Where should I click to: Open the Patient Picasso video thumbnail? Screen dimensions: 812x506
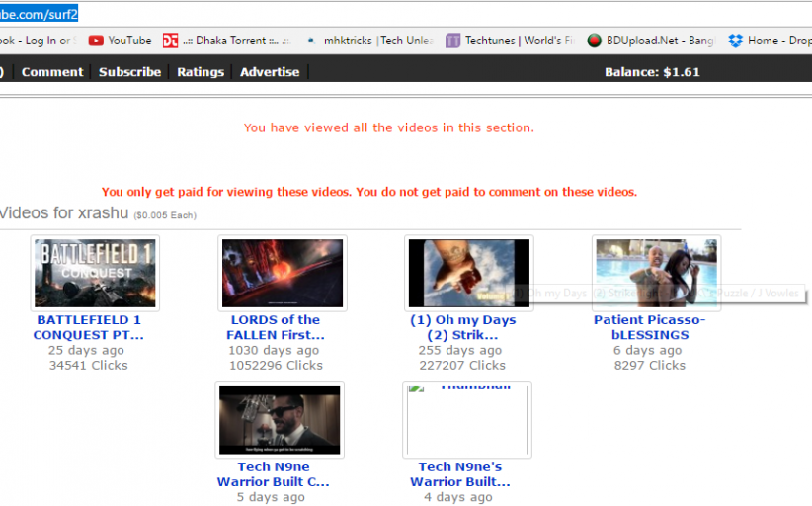coord(656,273)
